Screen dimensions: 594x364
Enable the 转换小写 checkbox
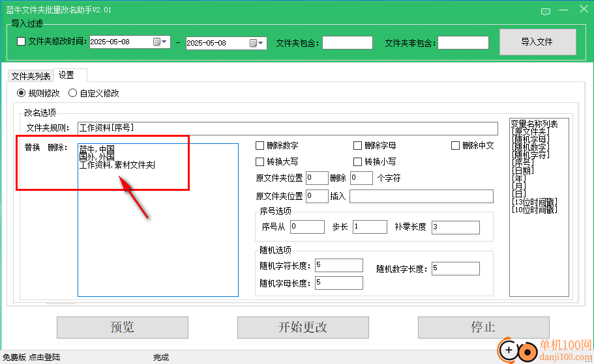pyautogui.click(x=357, y=161)
